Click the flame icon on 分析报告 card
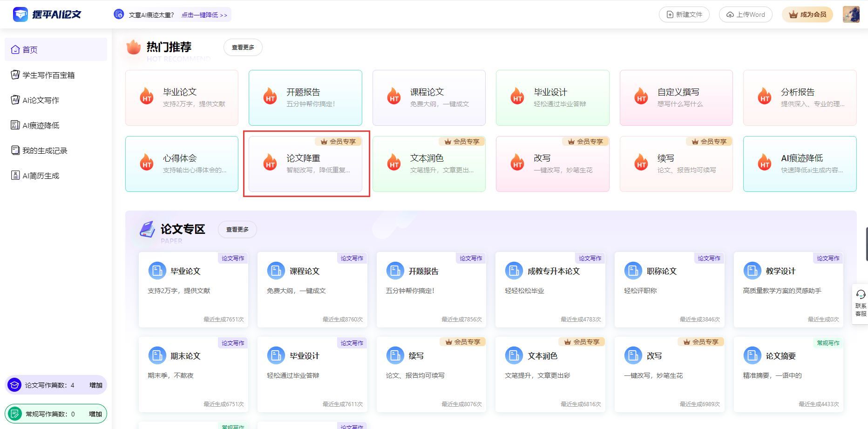Screen dimensions: 868x429 (765, 96)
